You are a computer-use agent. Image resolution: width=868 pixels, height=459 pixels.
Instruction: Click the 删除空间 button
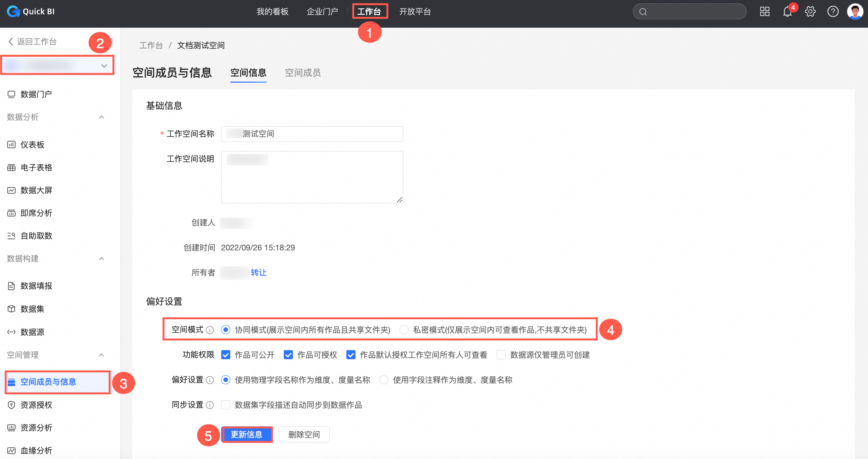(304, 434)
